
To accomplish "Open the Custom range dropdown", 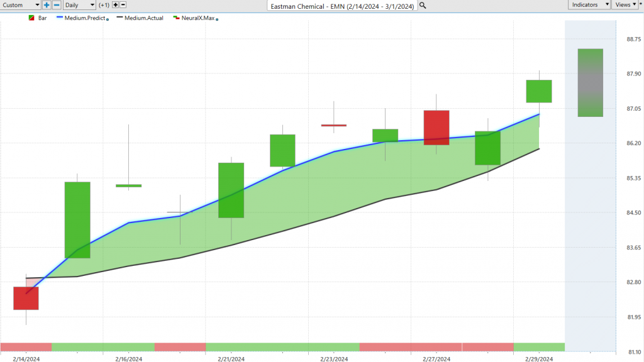I will (20, 5).
